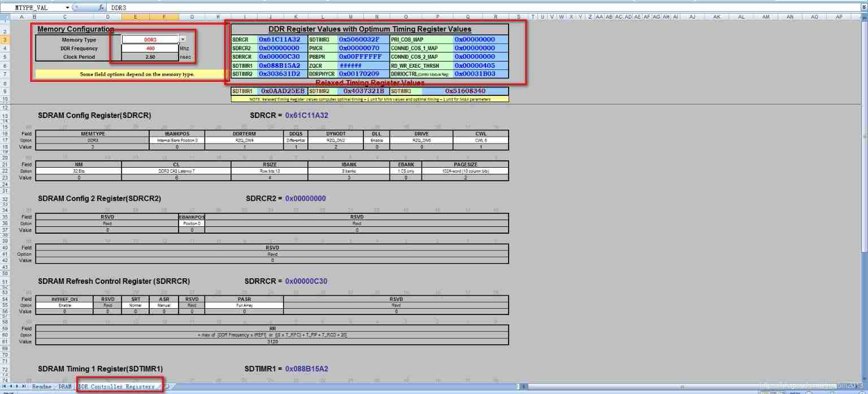Click the Insert Function fx icon
Viewport: 868px width, 394px height.
pyautogui.click(x=101, y=7)
